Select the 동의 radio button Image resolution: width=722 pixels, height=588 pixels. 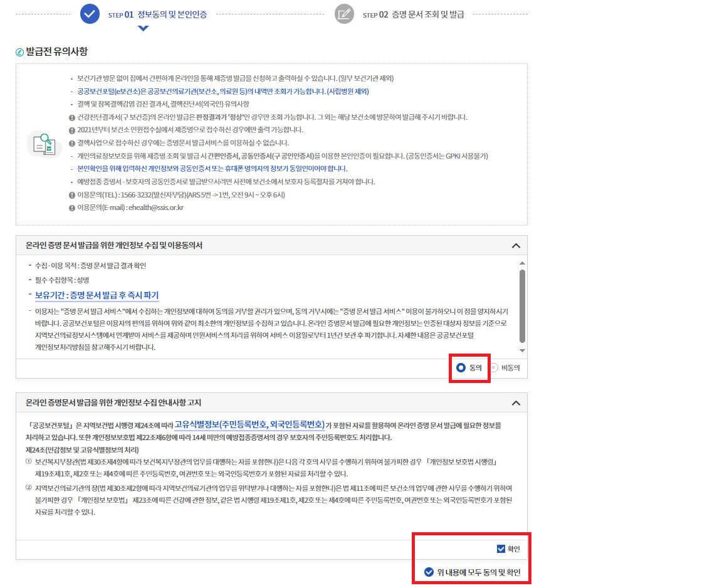pyautogui.click(x=459, y=368)
